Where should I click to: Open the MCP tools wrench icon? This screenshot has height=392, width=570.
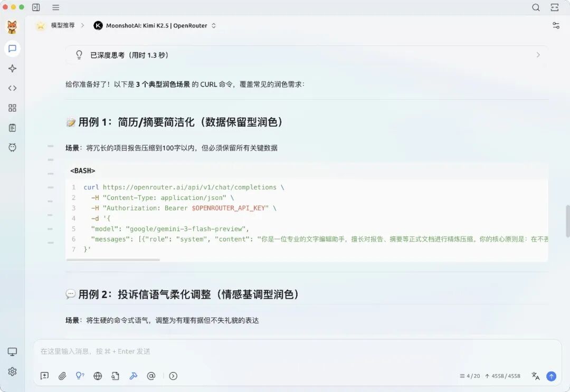click(x=134, y=376)
